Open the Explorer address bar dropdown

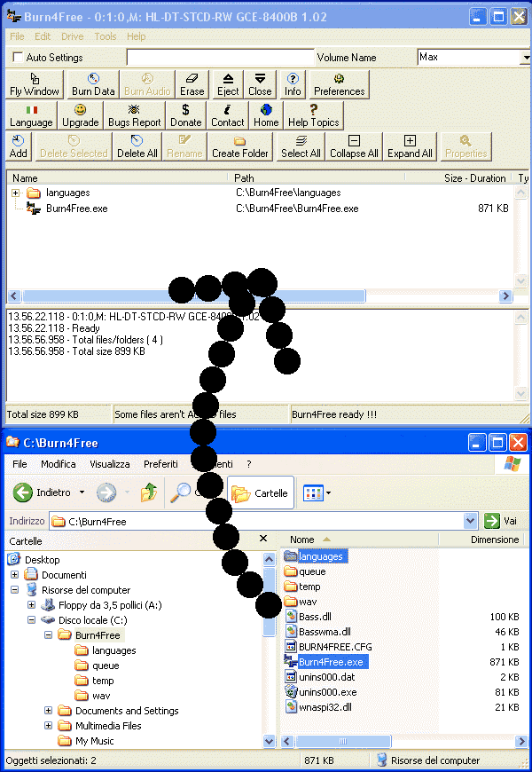click(471, 521)
